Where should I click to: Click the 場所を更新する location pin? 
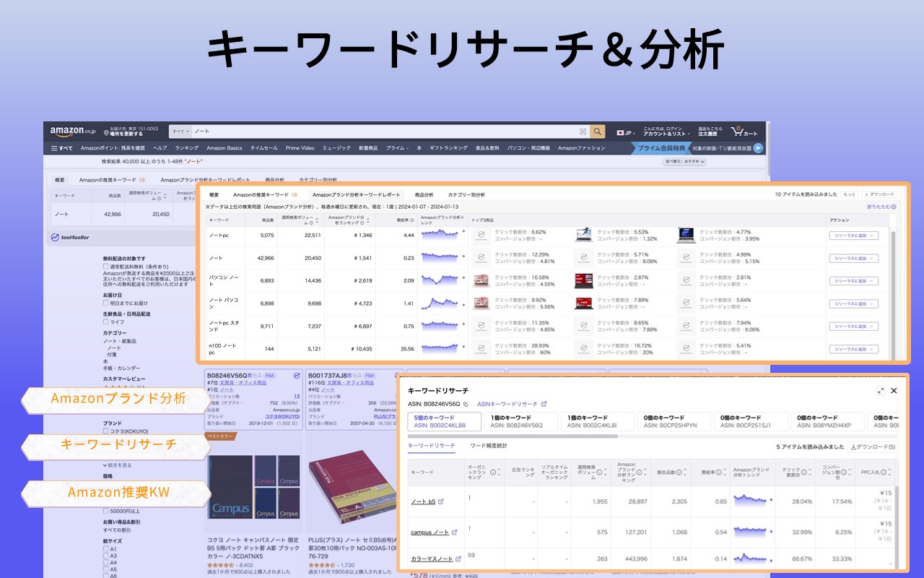(x=105, y=134)
